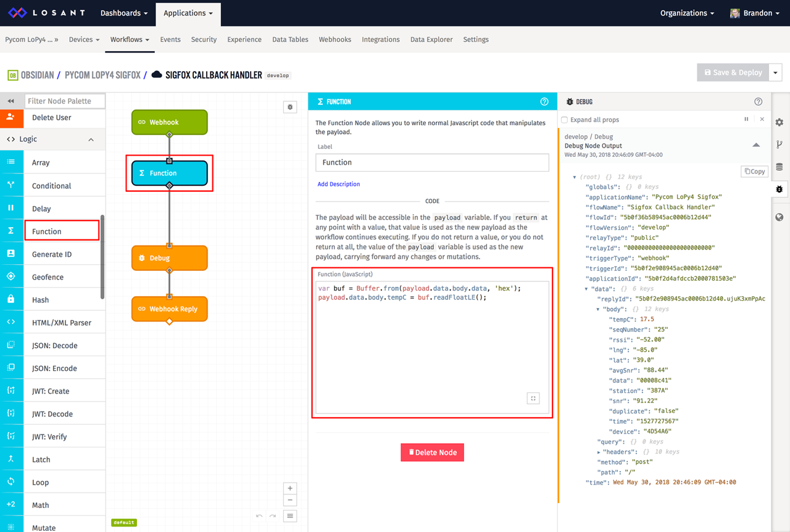Open the Workflows dropdown menu
This screenshot has height=532, width=790.
click(x=130, y=39)
